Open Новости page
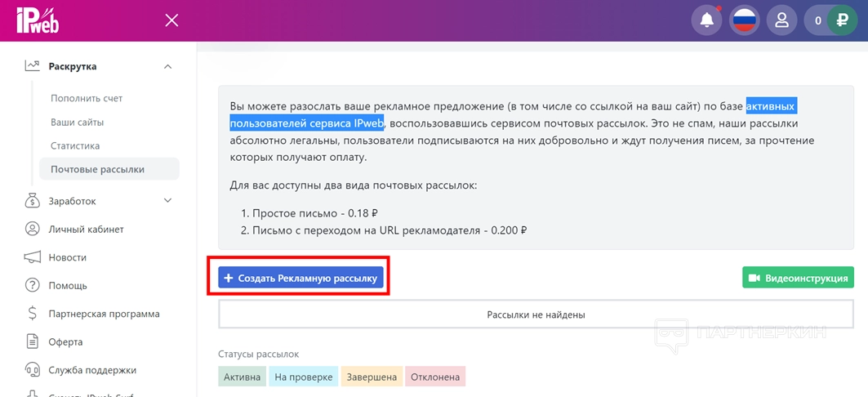 coord(68,257)
